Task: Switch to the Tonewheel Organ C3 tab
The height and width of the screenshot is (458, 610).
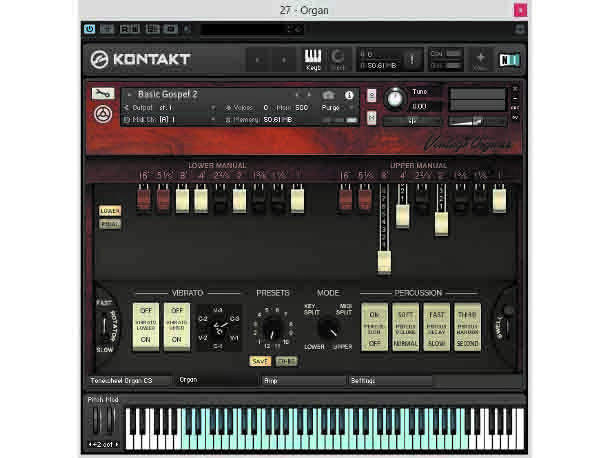Action: [129, 381]
